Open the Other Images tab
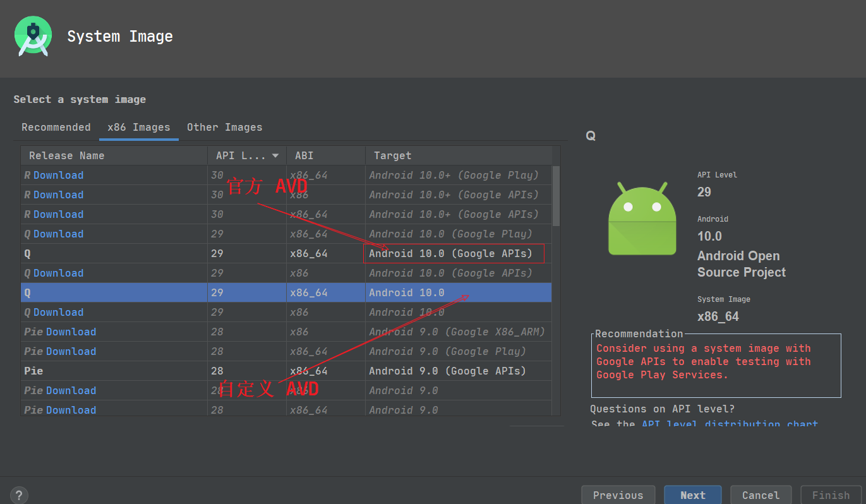Screen dimensions: 866x504 click(x=224, y=127)
